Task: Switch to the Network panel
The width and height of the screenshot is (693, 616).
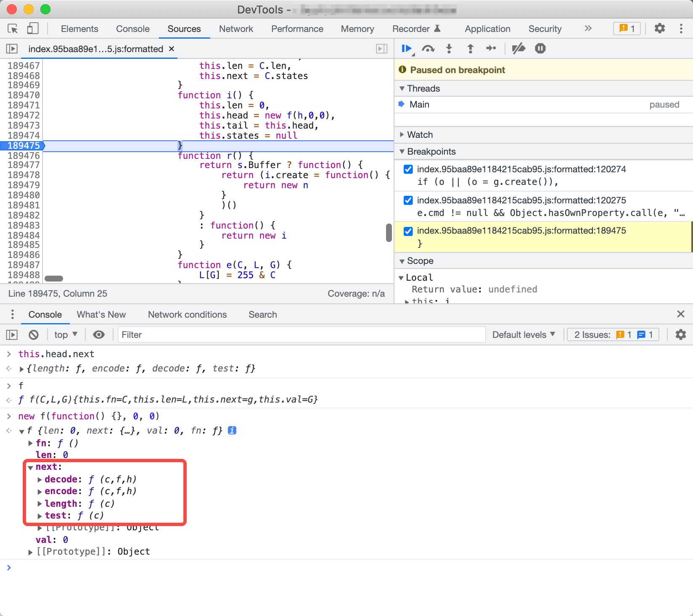Action: [235, 29]
